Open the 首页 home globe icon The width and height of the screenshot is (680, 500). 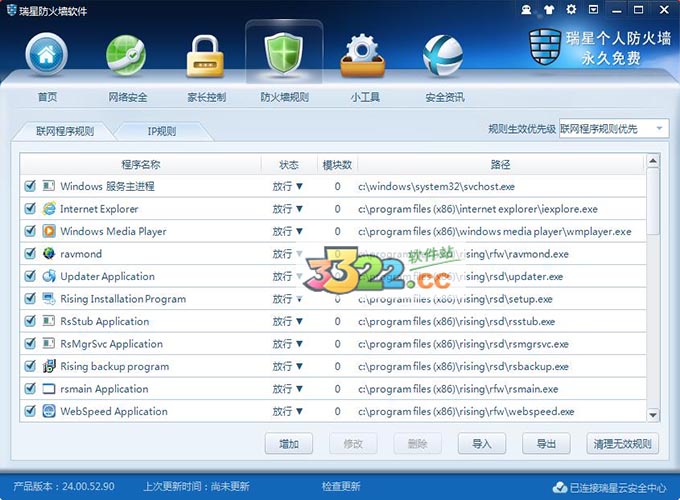click(46, 55)
